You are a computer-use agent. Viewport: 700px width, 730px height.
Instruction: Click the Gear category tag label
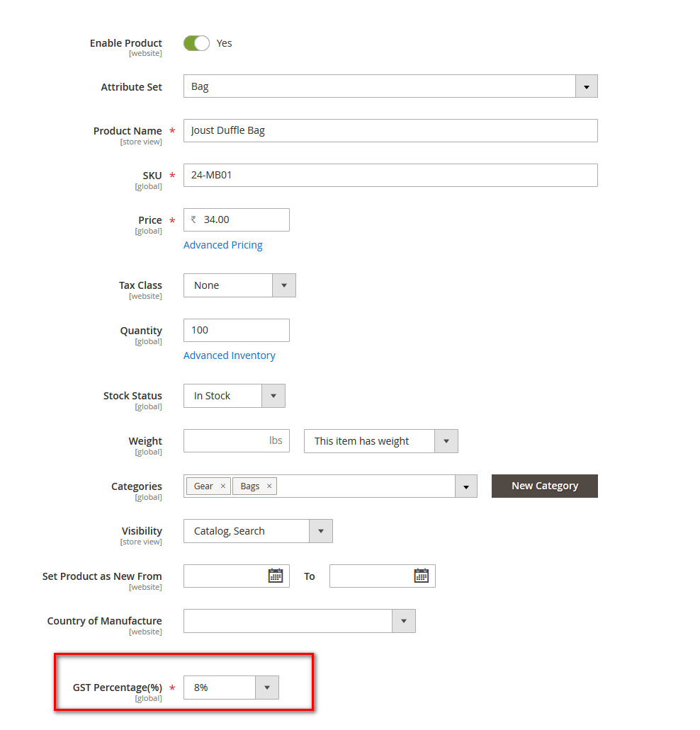pyautogui.click(x=203, y=486)
